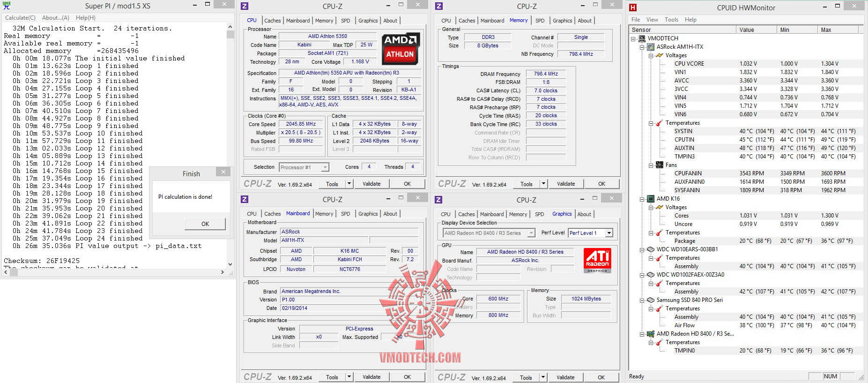This screenshot has height=383, width=868.
Task: Click the "NCT6776" LPCIO value
Action: pyautogui.click(x=350, y=269)
